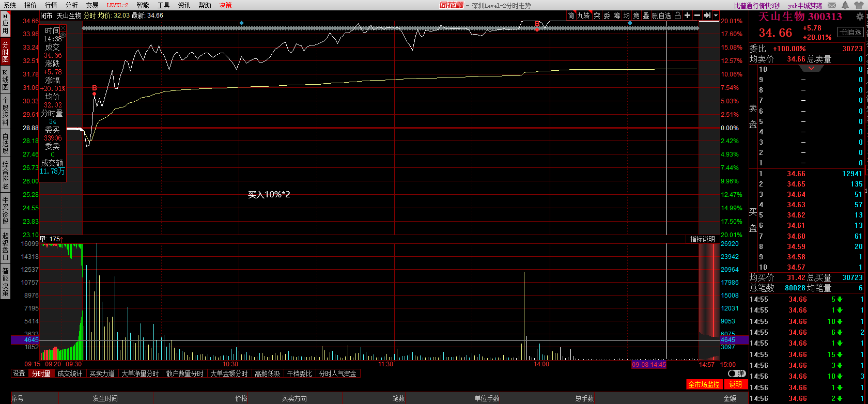The image size is (868, 404).
Task: Close the crosshair data info box
Action: pos(63,28)
